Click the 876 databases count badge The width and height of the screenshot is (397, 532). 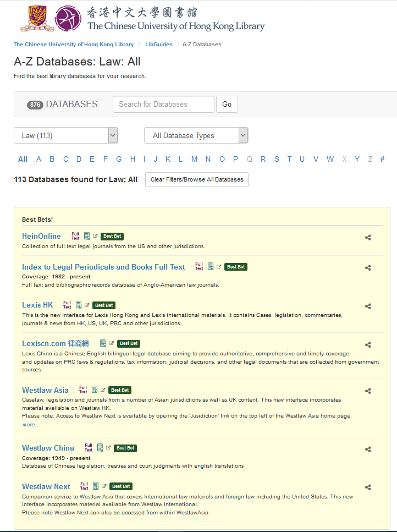(35, 105)
